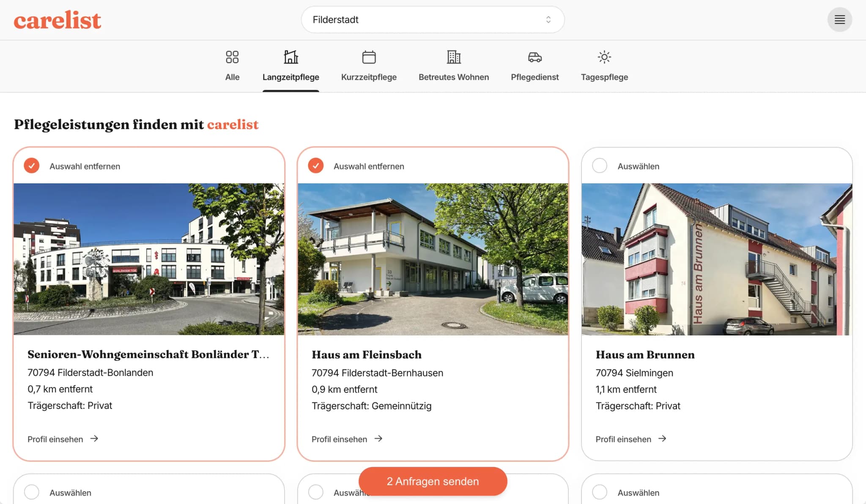The width and height of the screenshot is (866, 504).
Task: Select the first bottom-row Auswählen circle
Action: [x=32, y=492]
